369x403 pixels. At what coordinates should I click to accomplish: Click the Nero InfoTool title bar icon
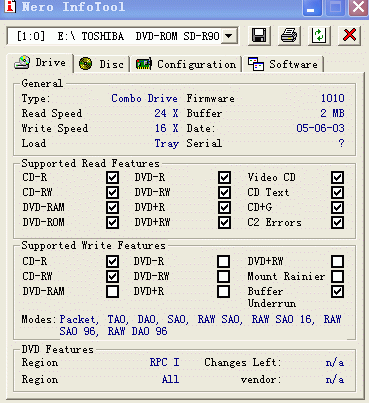tap(10, 6)
